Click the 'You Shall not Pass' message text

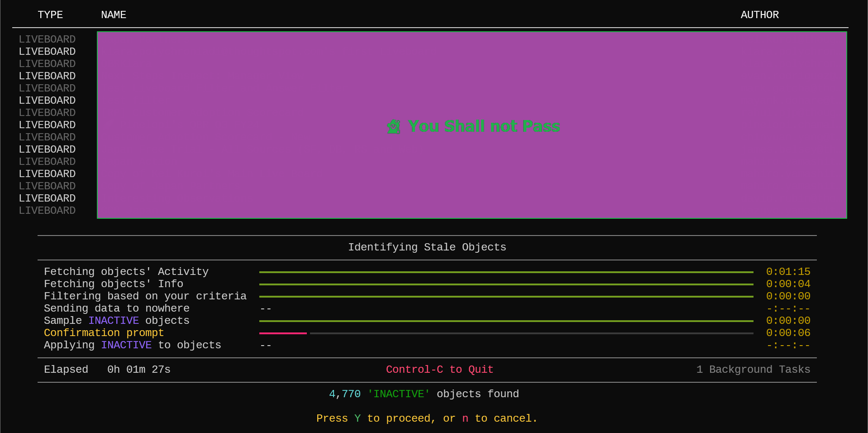coord(484,126)
